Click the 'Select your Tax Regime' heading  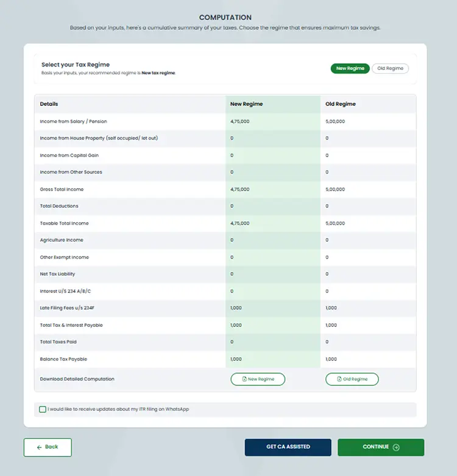click(76, 65)
